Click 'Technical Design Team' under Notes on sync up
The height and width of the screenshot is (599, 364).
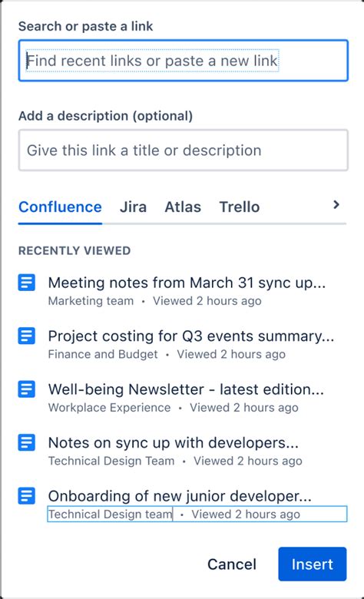[111, 461]
